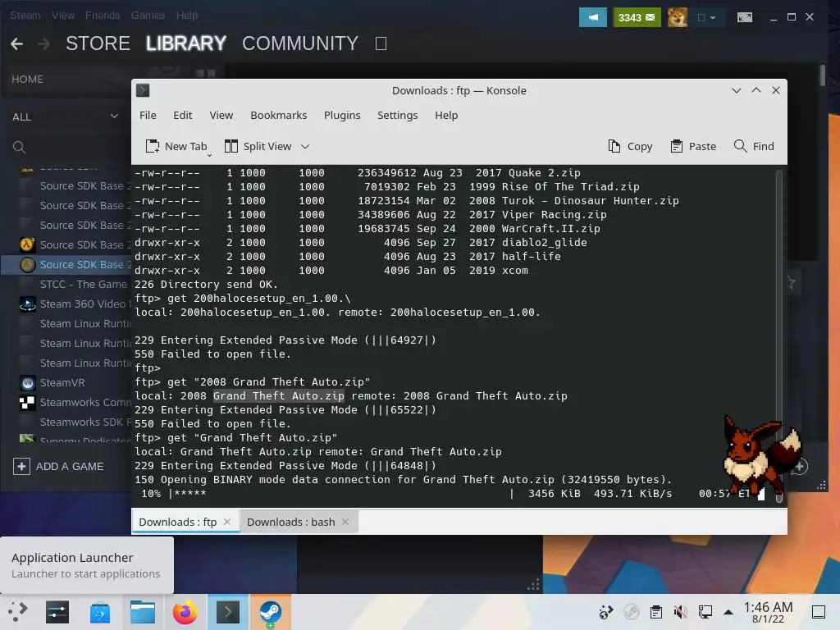Open the KDE Application Launcher button
This screenshot has width=840, height=630.
[x=18, y=612]
